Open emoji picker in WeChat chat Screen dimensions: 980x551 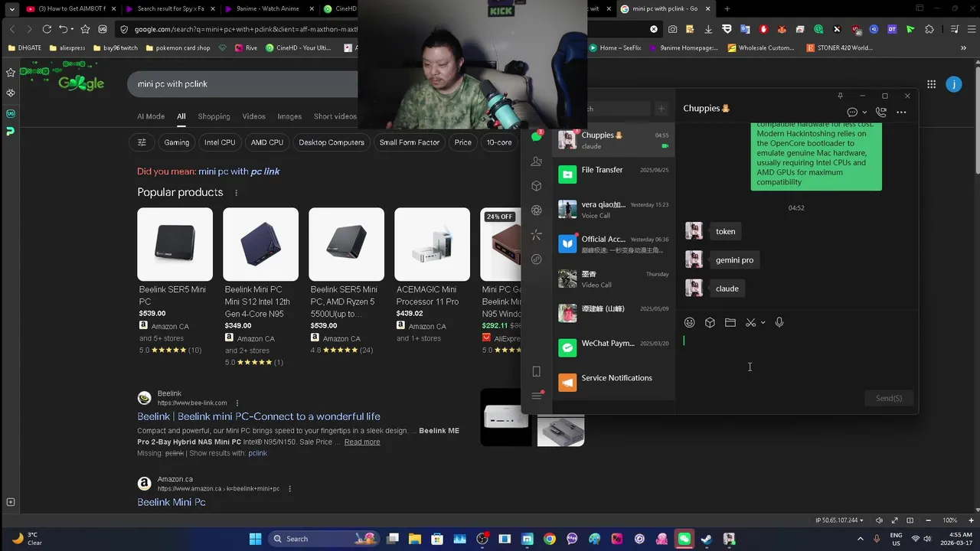[x=690, y=323]
